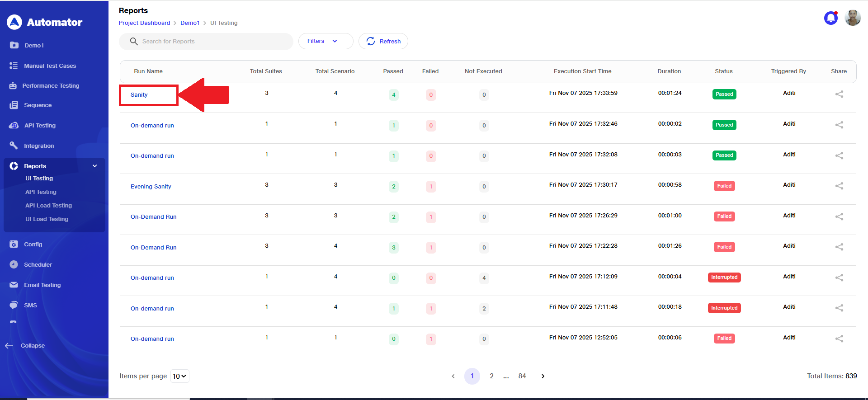Click the Refresh button

(383, 41)
